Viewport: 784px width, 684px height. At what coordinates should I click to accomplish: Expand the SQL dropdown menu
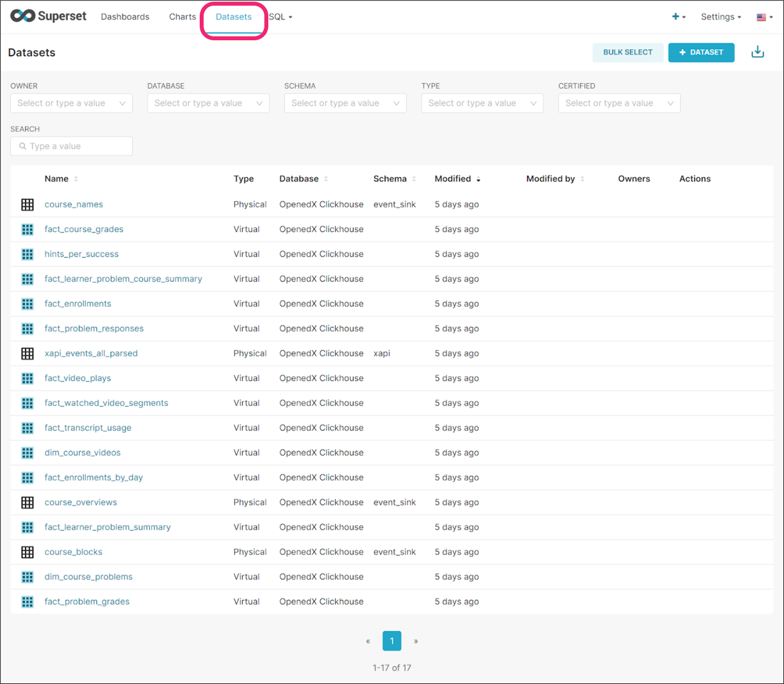[281, 17]
